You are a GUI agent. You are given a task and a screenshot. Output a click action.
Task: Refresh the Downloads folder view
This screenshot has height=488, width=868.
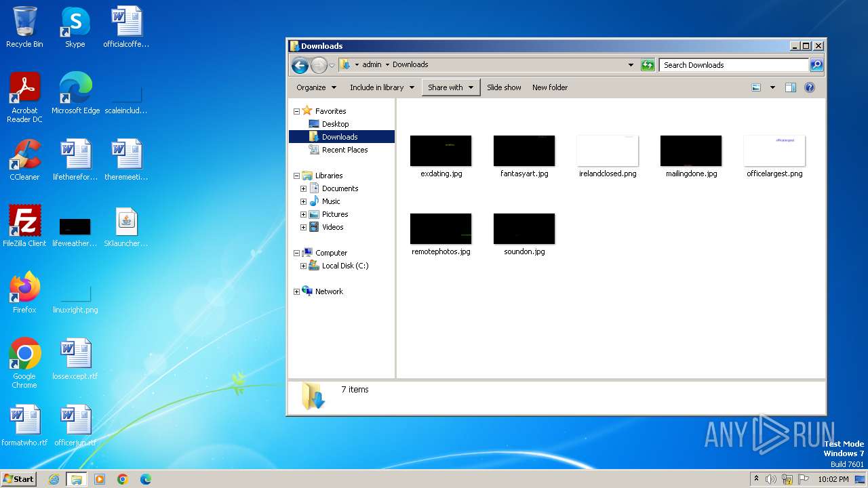648,65
